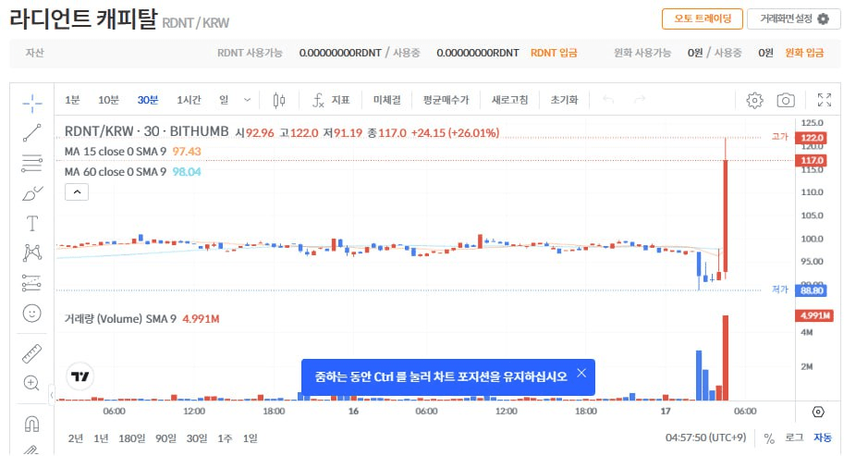Select the Text annotation tool
Image resolution: width=868 pixels, height=456 pixels.
(x=32, y=223)
